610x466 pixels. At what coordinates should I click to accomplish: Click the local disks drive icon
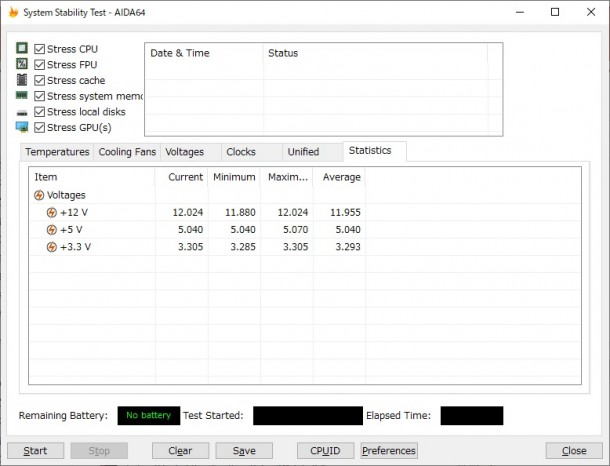(x=22, y=113)
